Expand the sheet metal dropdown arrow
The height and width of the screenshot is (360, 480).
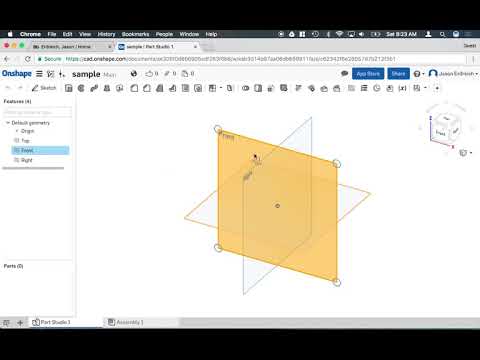click(x=425, y=88)
